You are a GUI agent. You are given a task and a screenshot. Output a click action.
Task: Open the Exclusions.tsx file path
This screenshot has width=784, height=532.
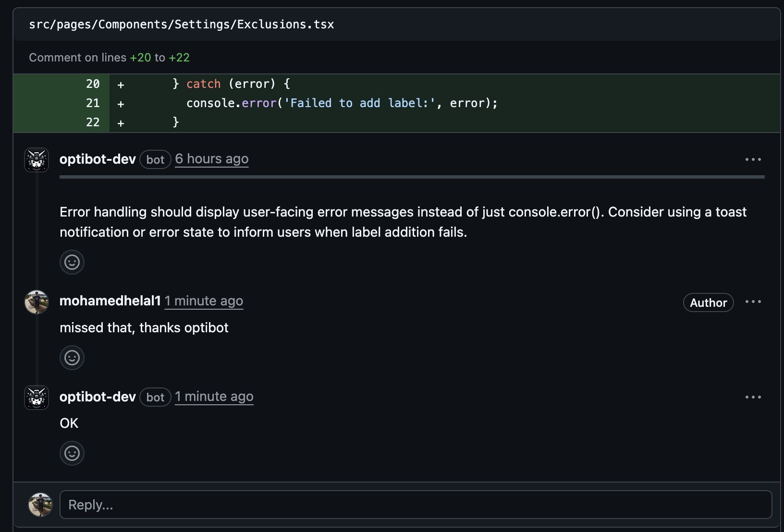pos(182,24)
